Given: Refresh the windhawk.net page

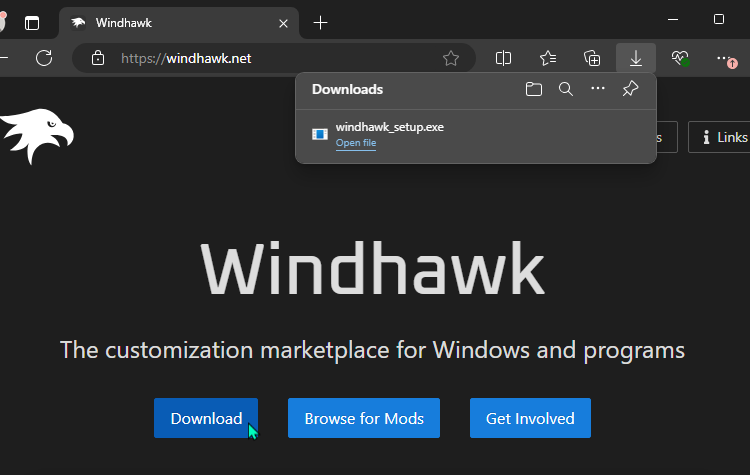Looking at the screenshot, I should click(x=44, y=58).
